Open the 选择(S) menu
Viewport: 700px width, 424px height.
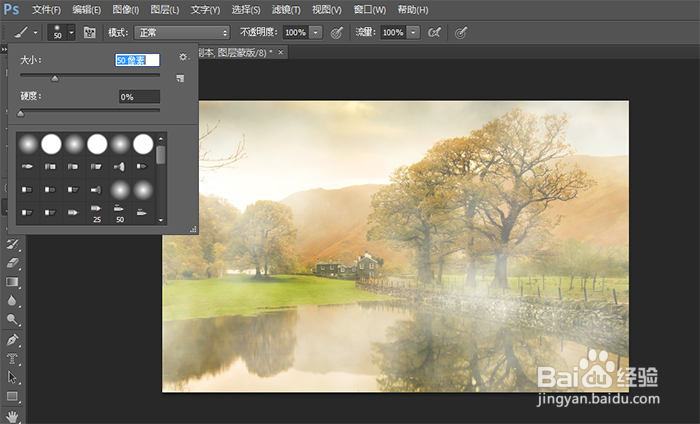click(246, 9)
